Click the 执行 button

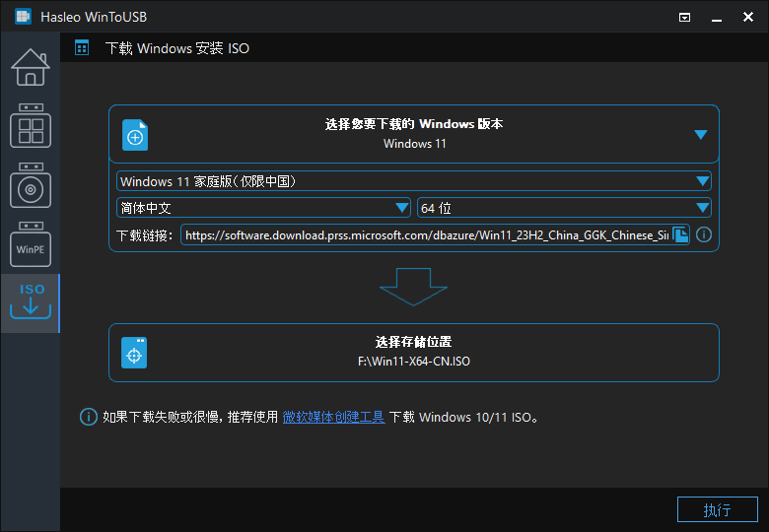(x=718, y=509)
